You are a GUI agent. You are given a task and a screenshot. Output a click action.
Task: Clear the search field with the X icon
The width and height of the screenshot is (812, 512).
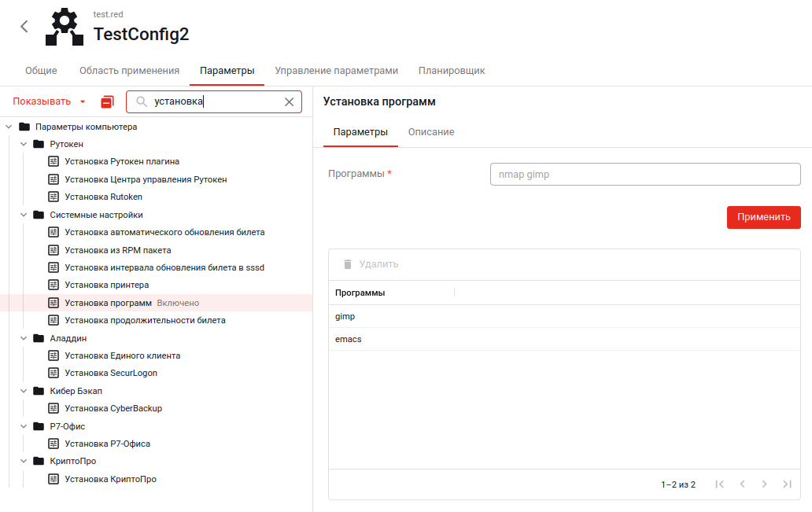tap(289, 102)
